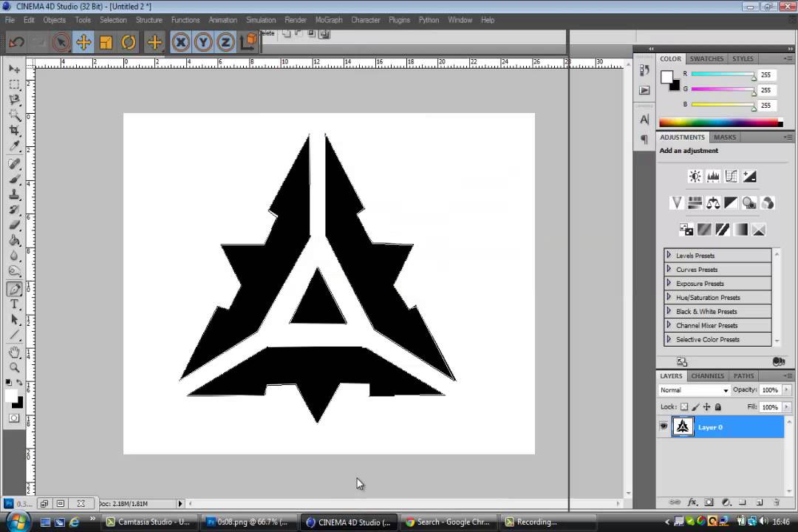
Task: Click the Camtasia Studio taskbar button
Action: click(149, 522)
